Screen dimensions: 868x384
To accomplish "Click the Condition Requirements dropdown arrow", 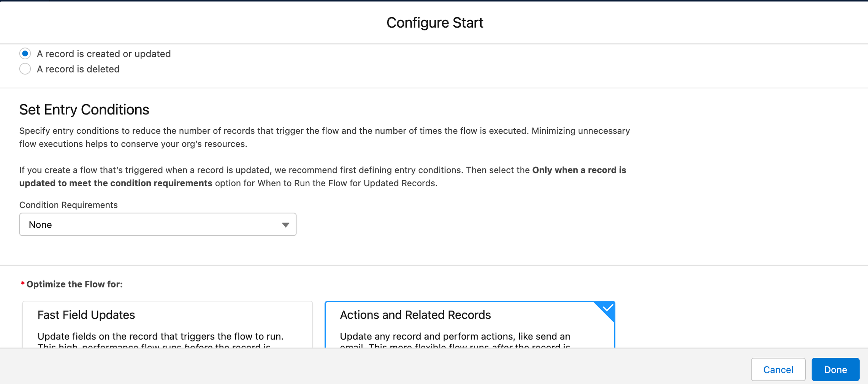I will [285, 225].
